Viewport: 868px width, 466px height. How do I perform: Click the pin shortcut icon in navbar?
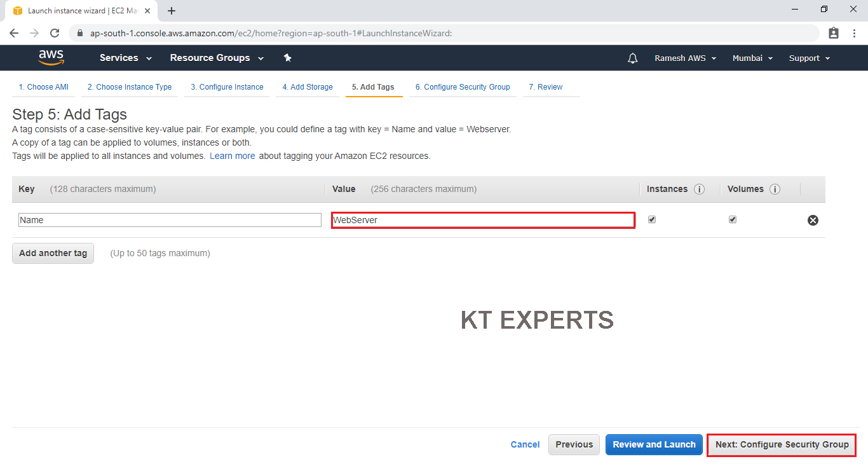pos(287,58)
